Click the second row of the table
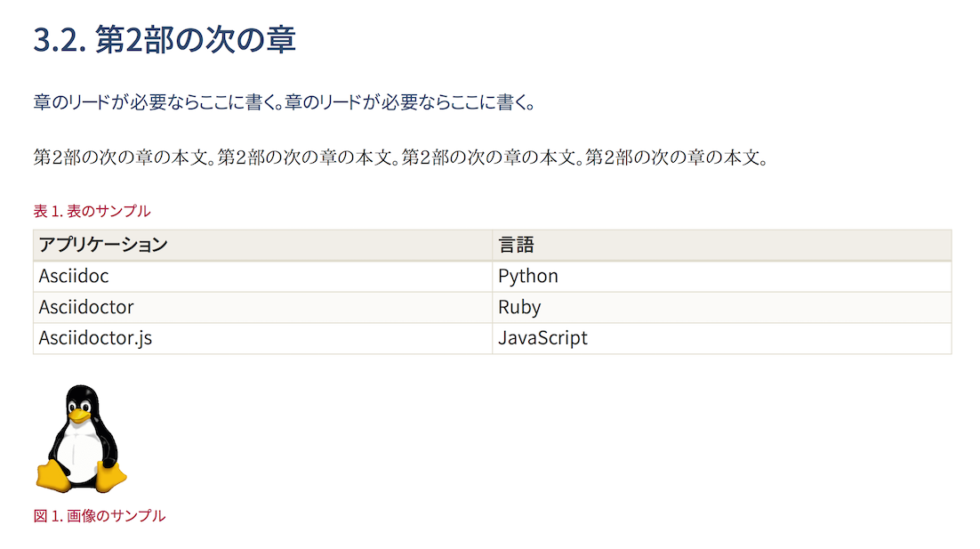 (267, 307)
